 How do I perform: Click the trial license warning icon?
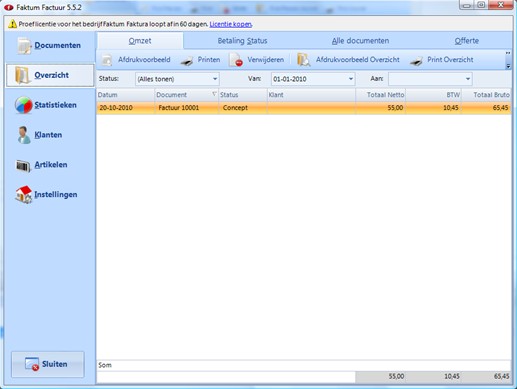(12, 24)
